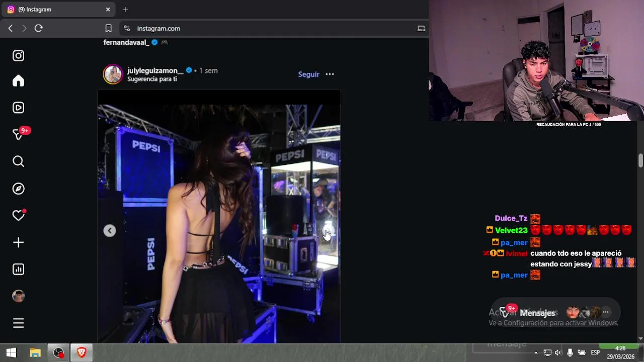
Task: Select the (9) Instagram tab
Action: pyautogui.click(x=58, y=10)
